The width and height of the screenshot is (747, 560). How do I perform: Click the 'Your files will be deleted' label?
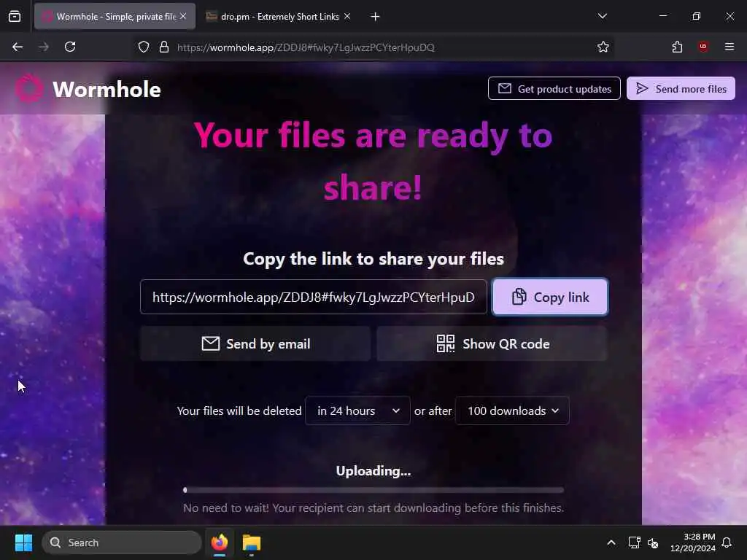(239, 411)
